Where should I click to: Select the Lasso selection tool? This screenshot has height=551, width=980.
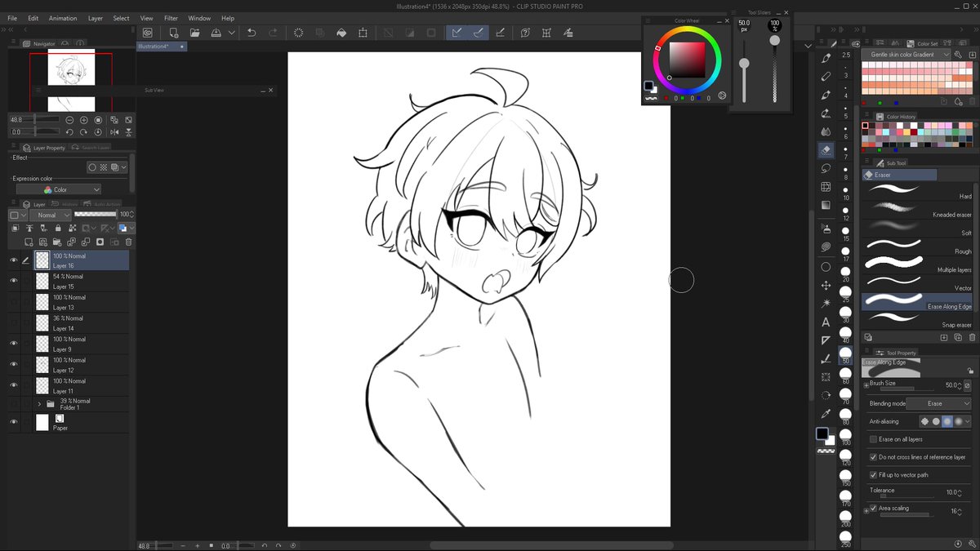point(826,168)
